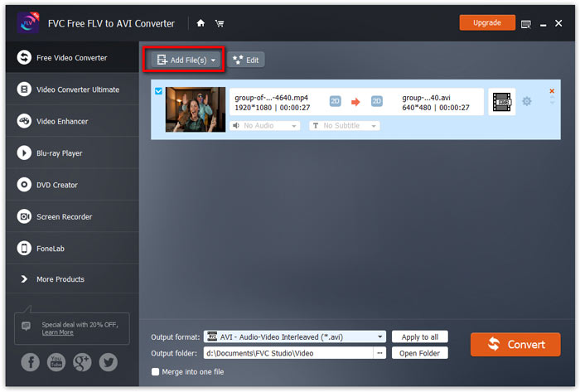Minimize the converter window

point(543,24)
